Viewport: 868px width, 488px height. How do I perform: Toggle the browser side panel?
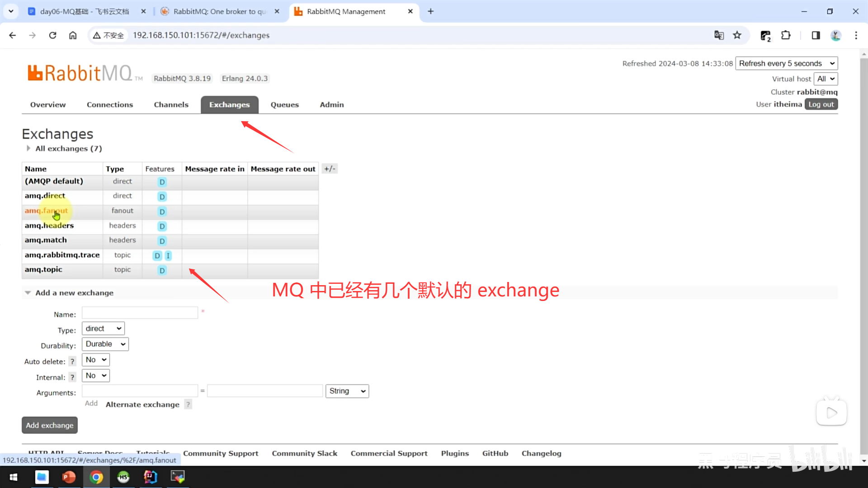pyautogui.click(x=816, y=35)
